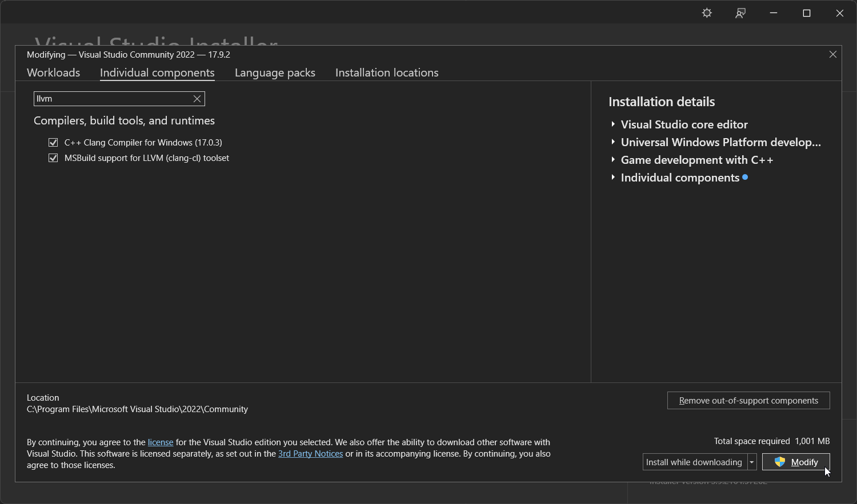Select the installation location path text
857x504 pixels.
[x=137, y=409]
